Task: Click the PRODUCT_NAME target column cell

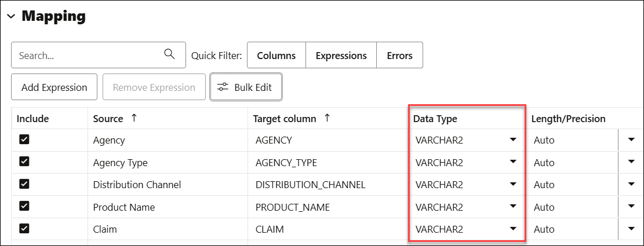Action: click(x=293, y=207)
